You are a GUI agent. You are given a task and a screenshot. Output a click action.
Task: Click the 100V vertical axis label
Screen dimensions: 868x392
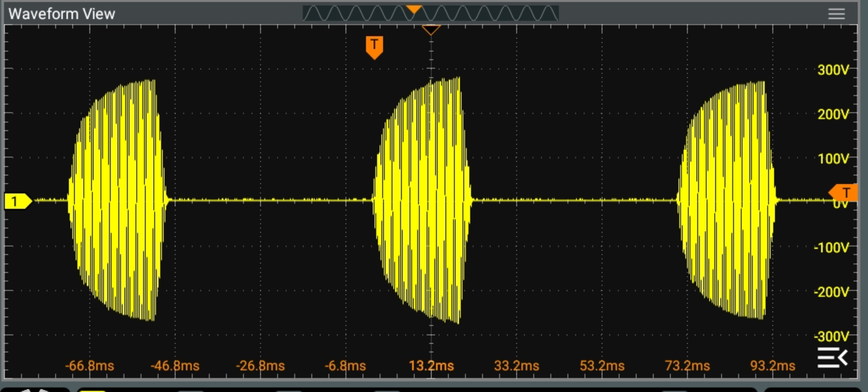tap(833, 158)
